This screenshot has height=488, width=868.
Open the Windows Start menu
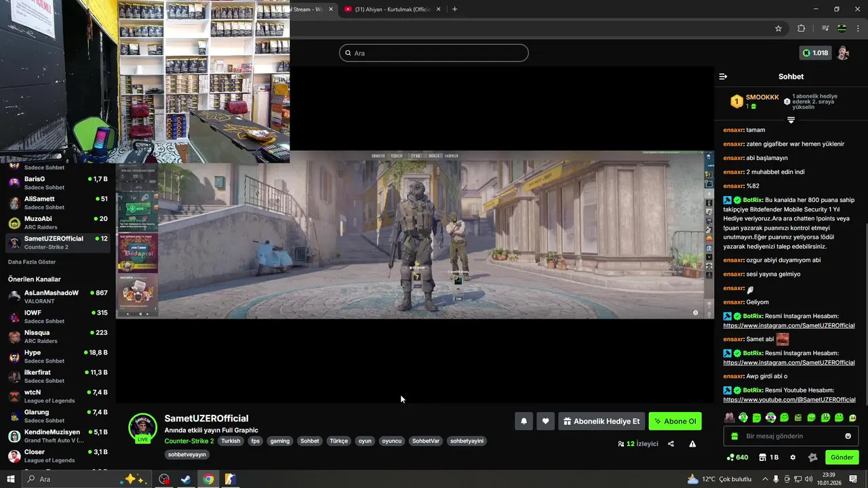pyautogui.click(x=11, y=479)
